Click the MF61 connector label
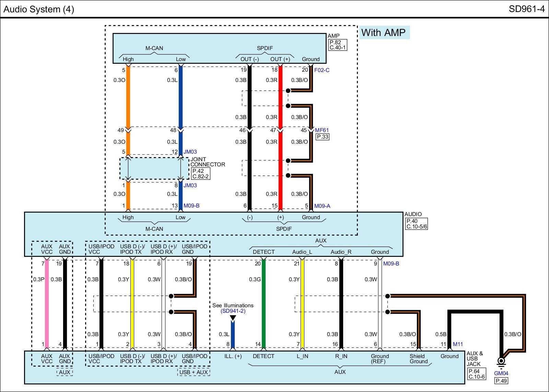The image size is (549, 392). [322, 130]
